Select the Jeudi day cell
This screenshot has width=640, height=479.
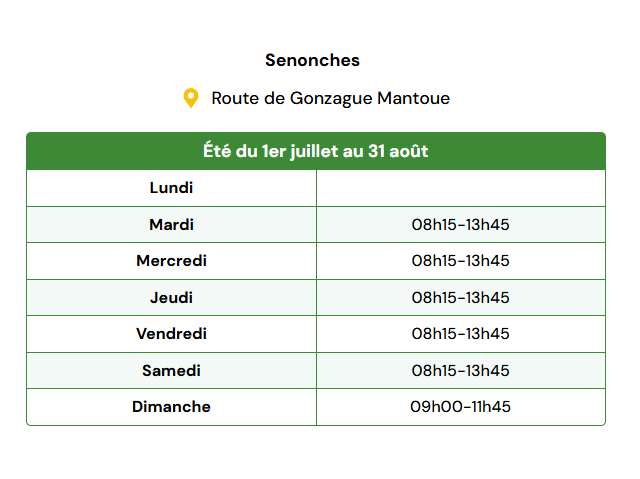pos(171,298)
